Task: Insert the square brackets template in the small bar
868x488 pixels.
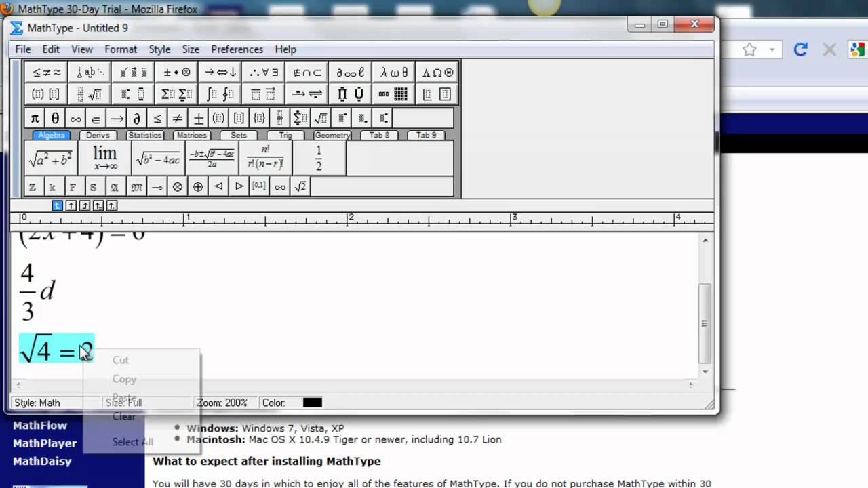Action: pyautogui.click(x=239, y=118)
